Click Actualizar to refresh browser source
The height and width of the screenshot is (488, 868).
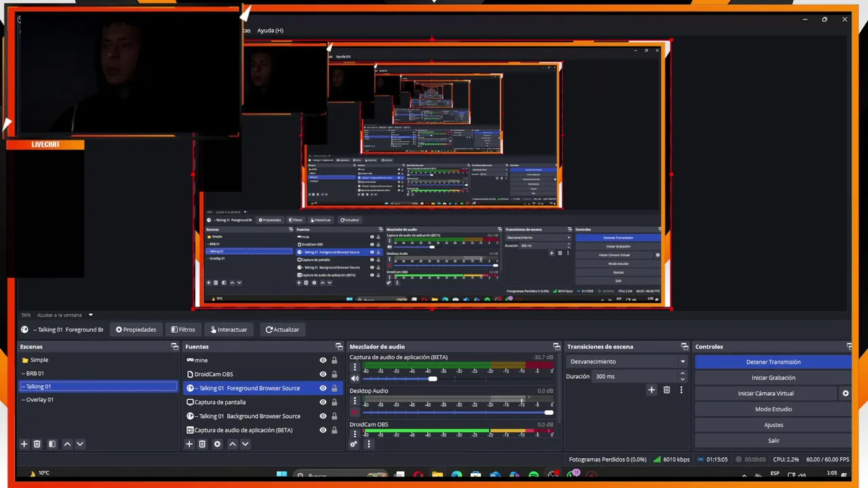(x=282, y=329)
